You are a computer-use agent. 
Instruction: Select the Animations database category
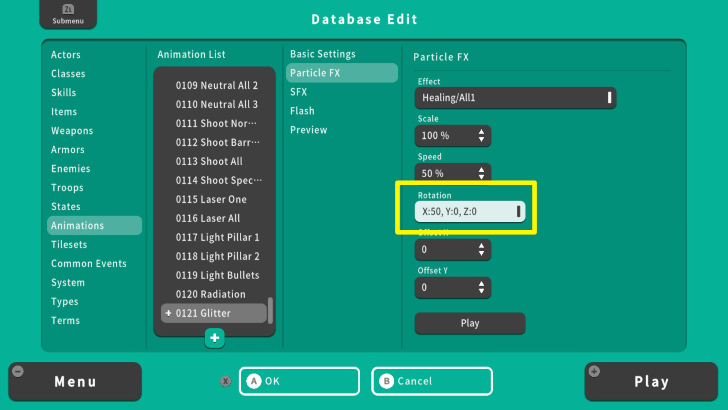(x=94, y=226)
